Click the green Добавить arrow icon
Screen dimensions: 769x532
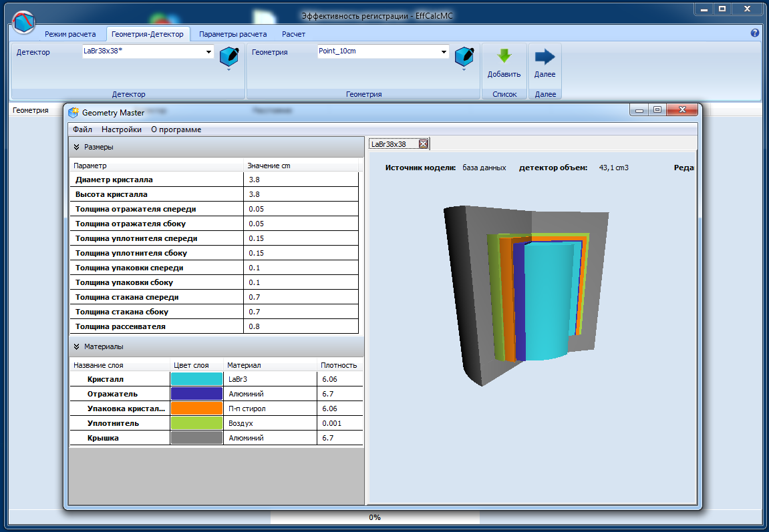pos(504,57)
